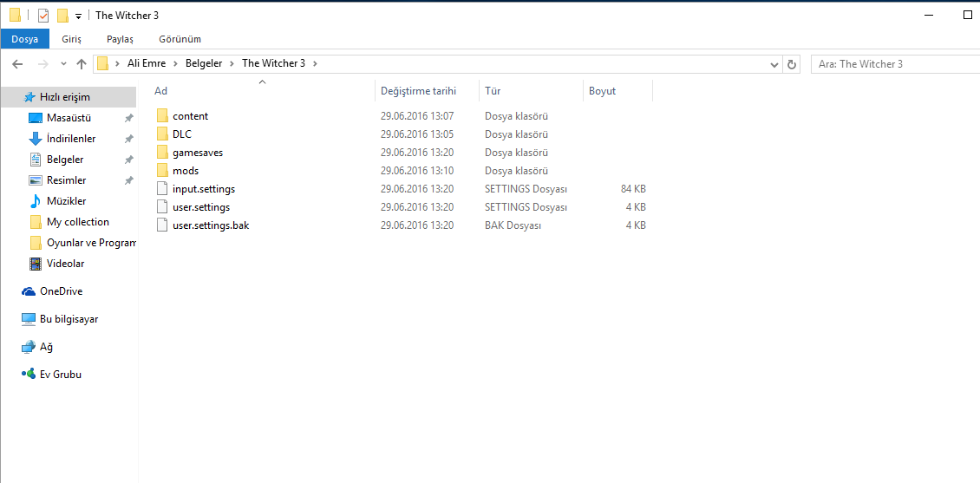
Task: Open the DLC folder icon
Action: [162, 134]
